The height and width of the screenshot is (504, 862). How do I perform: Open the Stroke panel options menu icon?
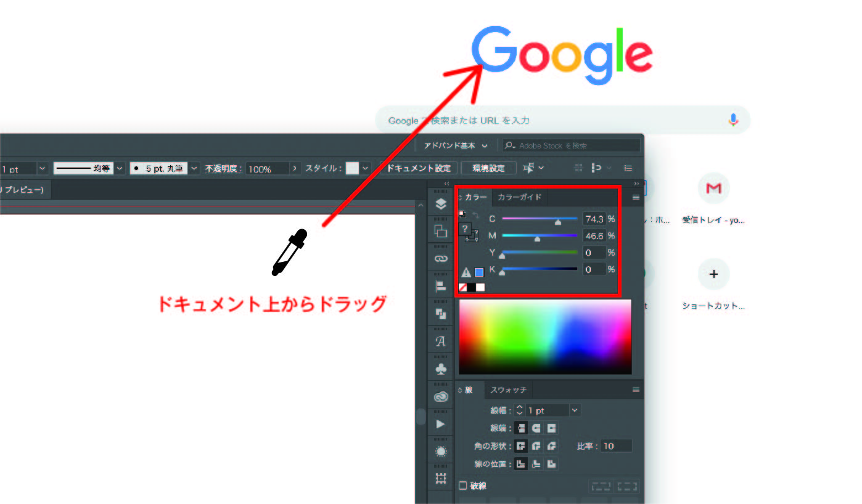tap(636, 389)
